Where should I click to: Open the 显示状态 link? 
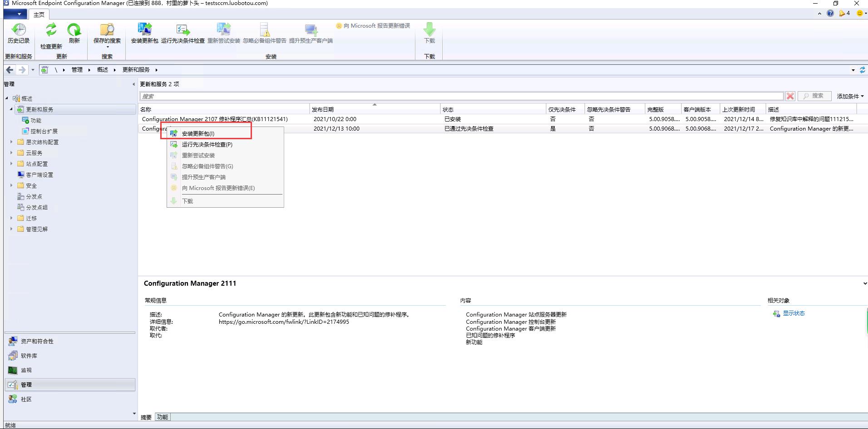click(x=794, y=313)
